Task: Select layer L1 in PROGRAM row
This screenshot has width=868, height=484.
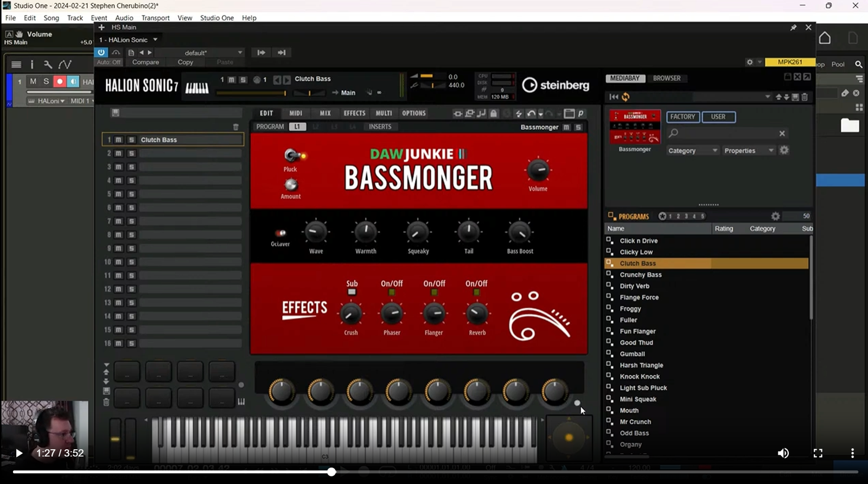Action: 297,126
